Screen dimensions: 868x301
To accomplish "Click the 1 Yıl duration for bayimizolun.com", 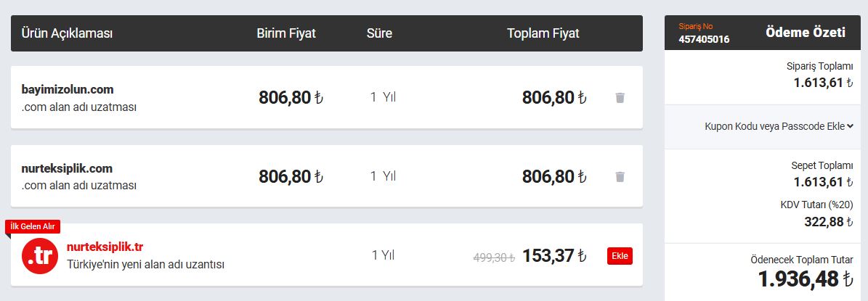I will coord(383,97).
